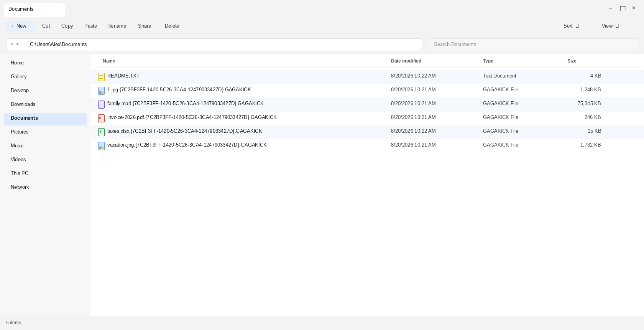The image size is (644, 330).
Task: Click the 1,732 KB size value
Action: (590, 145)
